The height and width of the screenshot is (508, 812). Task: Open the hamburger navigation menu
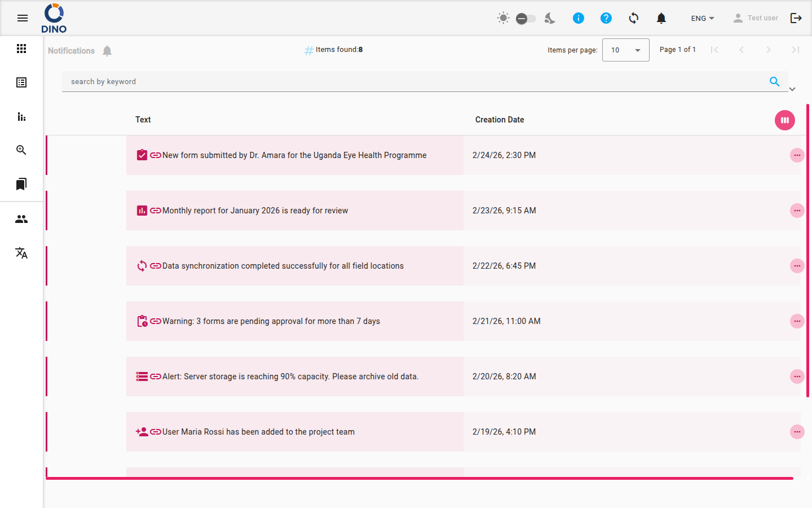[x=23, y=18]
